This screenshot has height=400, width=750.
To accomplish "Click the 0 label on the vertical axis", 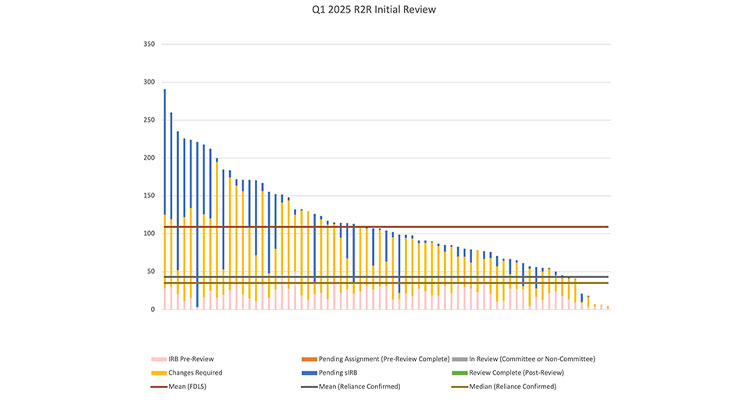I will point(154,310).
